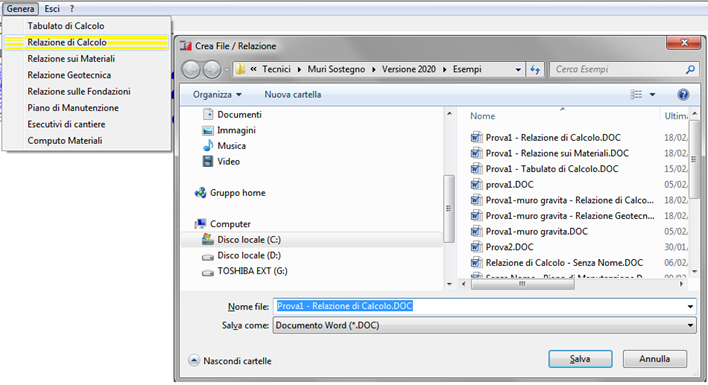Click the Salva button
This screenshot has height=385, width=708.
pos(580,359)
